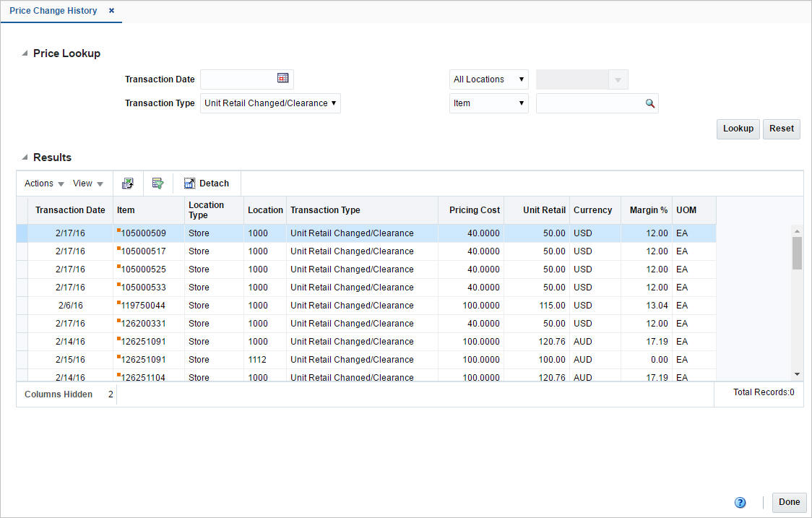Click the 100.00 unit retail cell

pos(537,360)
